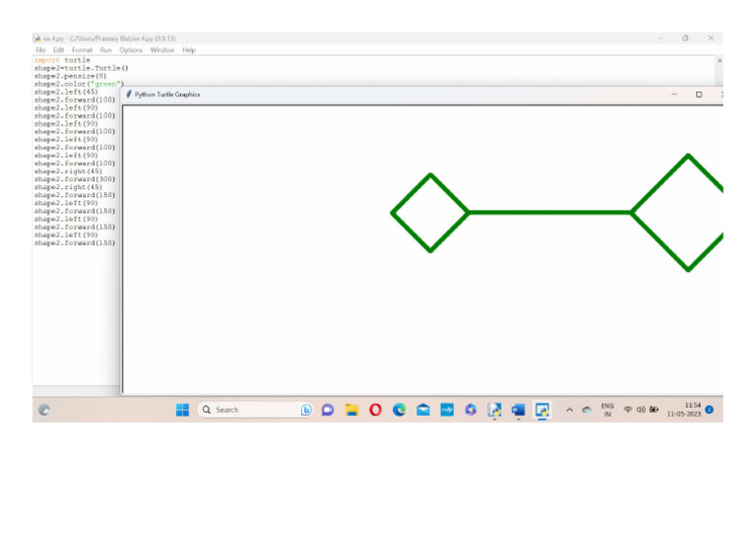Viewport: 756px width, 535px height.
Task: Open the Microsoft 365 swirl taskbar icon
Action: click(471, 410)
